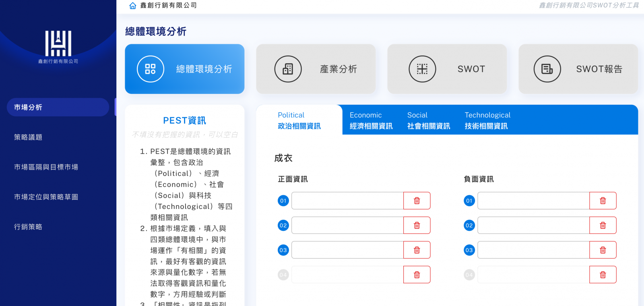Open 策略議題 in the sidebar
Image resolution: width=644 pixels, height=306 pixels.
(28, 137)
